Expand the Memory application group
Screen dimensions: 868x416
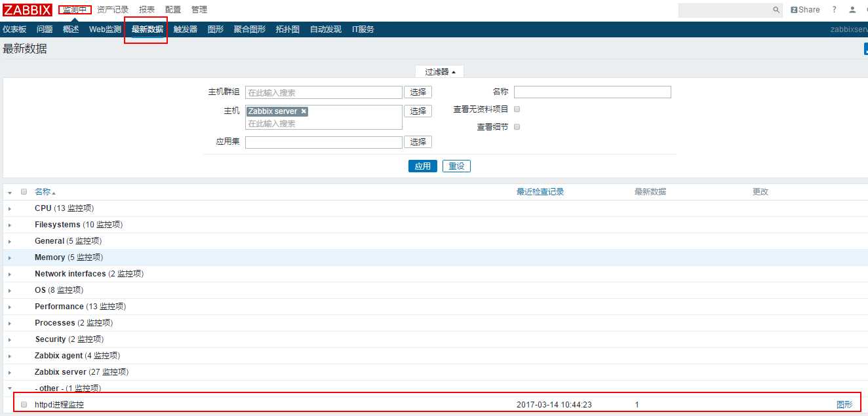click(x=10, y=257)
